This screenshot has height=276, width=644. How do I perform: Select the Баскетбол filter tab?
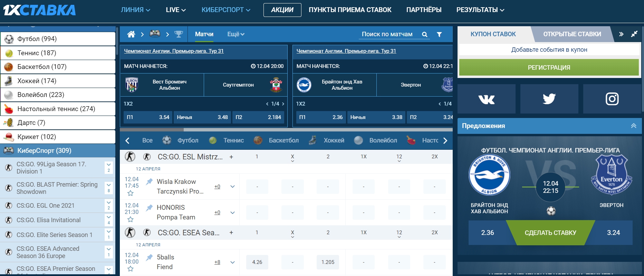coord(276,140)
